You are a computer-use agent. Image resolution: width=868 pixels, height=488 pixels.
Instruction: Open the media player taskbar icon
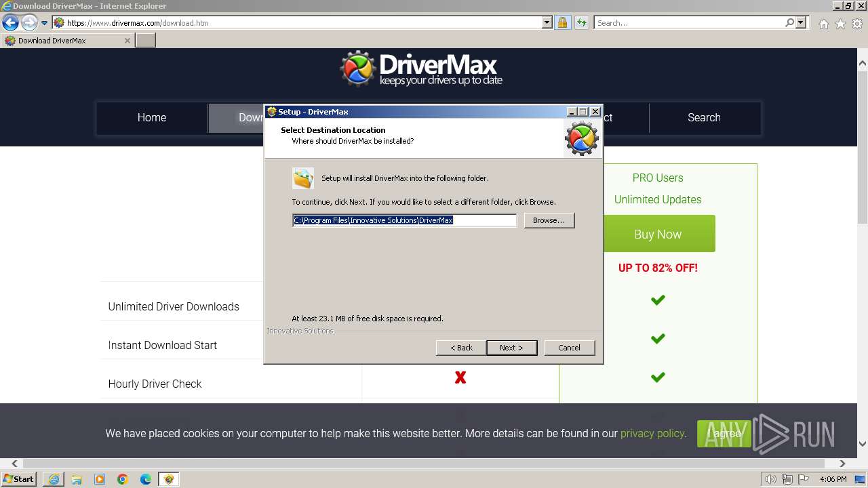[x=100, y=479]
